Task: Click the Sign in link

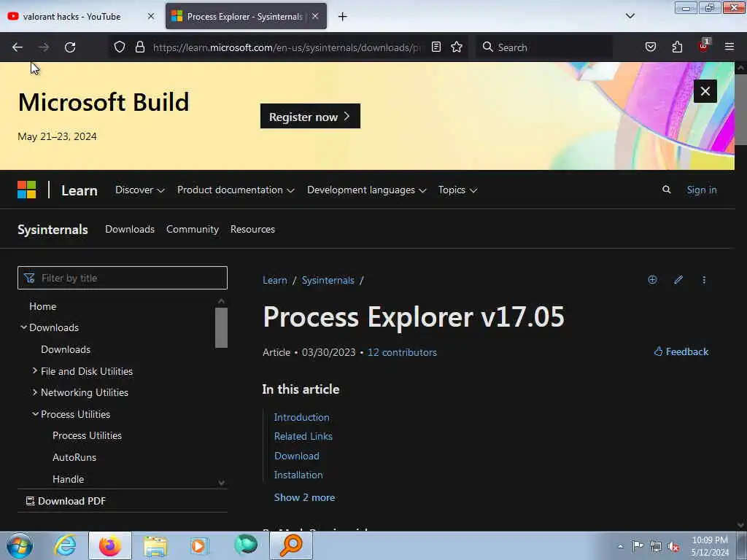Action: [x=701, y=190]
